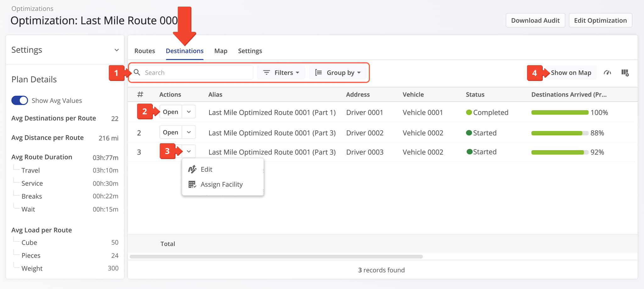Click the Optimizations breadcrumb link
This screenshot has height=289, width=644.
coord(32,8)
